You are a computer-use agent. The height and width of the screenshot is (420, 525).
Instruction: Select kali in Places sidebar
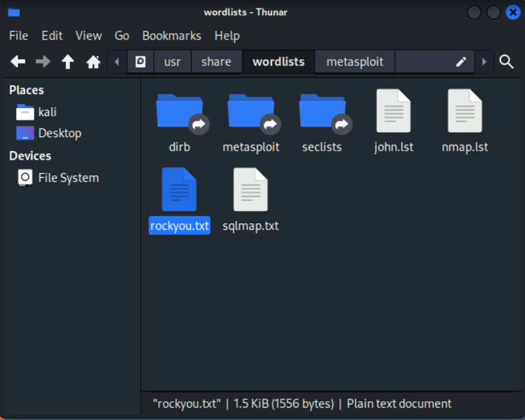(47, 112)
